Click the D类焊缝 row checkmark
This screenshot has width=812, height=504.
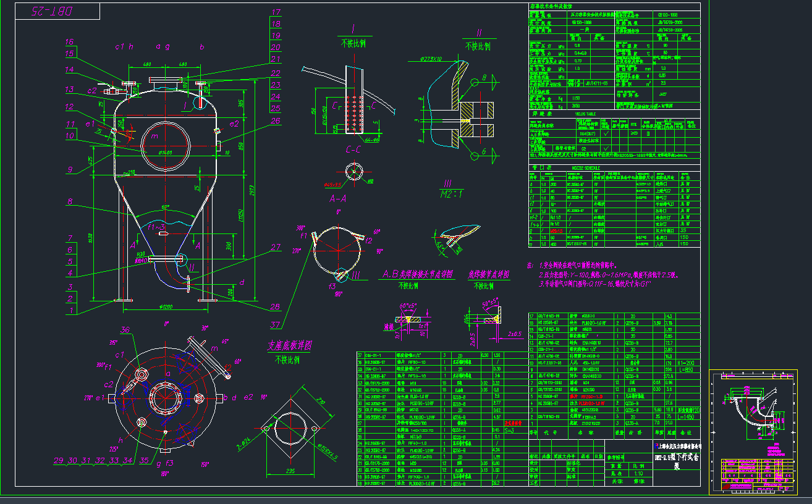(x=606, y=149)
